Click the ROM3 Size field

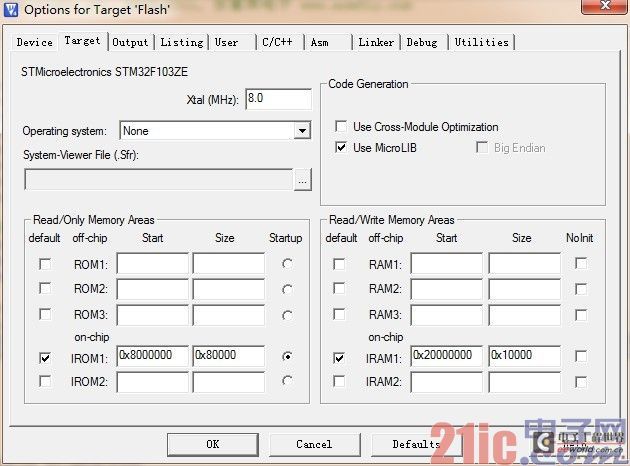[x=229, y=315]
